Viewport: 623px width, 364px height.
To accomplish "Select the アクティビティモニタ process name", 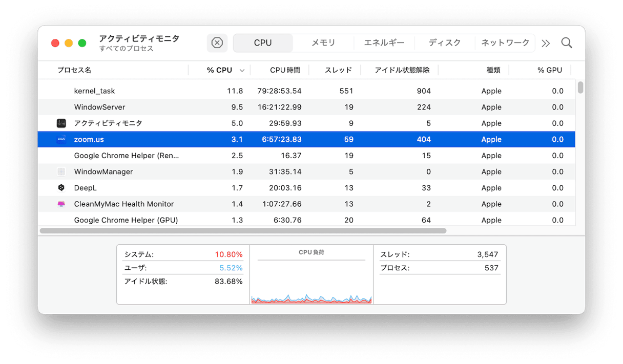I will click(x=108, y=123).
